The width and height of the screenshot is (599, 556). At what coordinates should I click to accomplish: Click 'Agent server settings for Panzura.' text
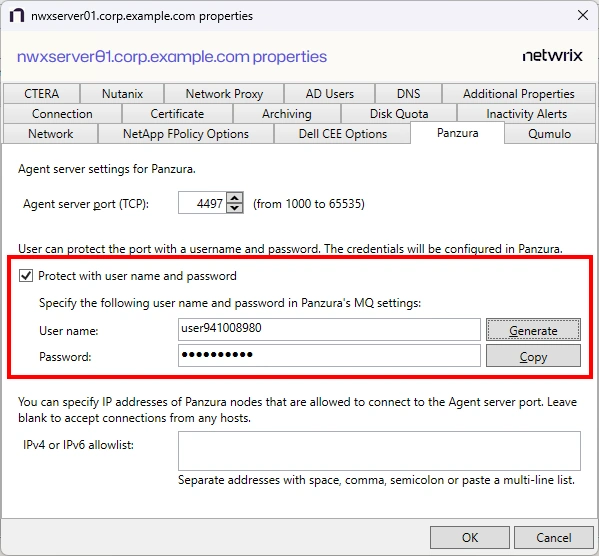107,169
